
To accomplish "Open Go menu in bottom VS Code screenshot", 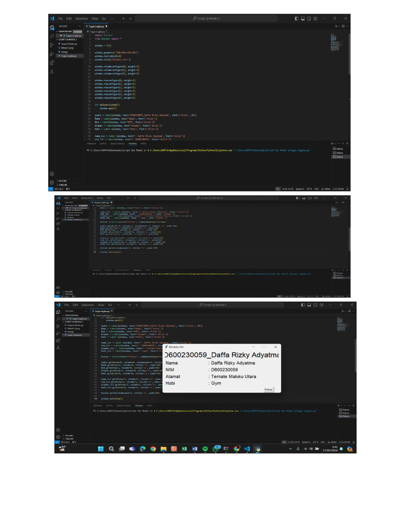I will 110,305.
